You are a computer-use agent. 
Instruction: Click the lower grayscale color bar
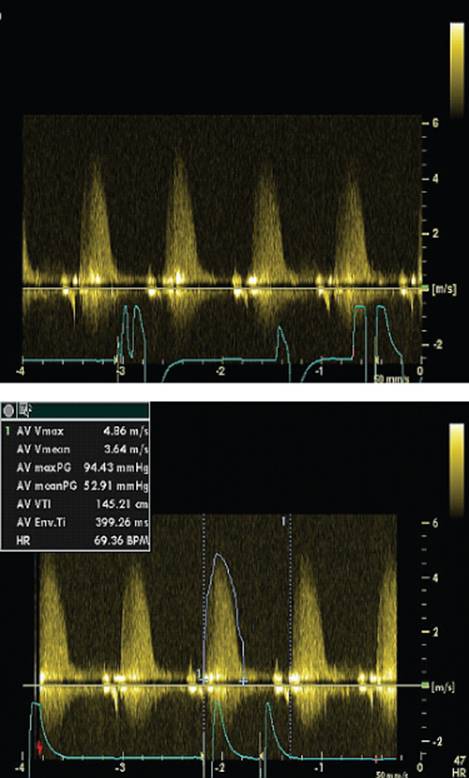pyautogui.click(x=457, y=471)
